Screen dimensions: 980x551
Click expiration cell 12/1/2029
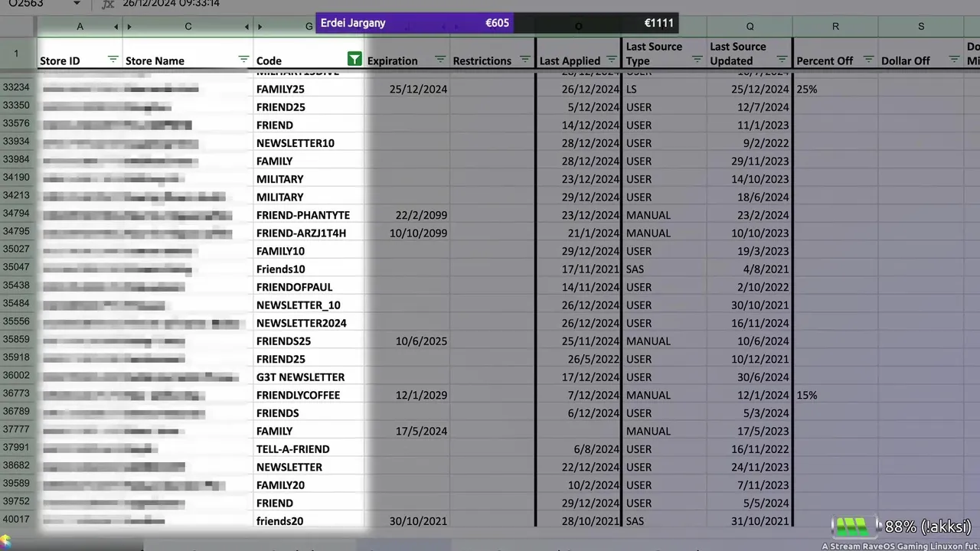tap(407, 395)
